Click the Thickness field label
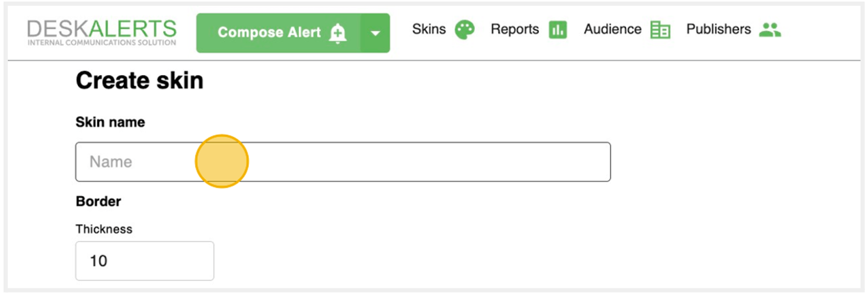The width and height of the screenshot is (868, 293). point(104,229)
